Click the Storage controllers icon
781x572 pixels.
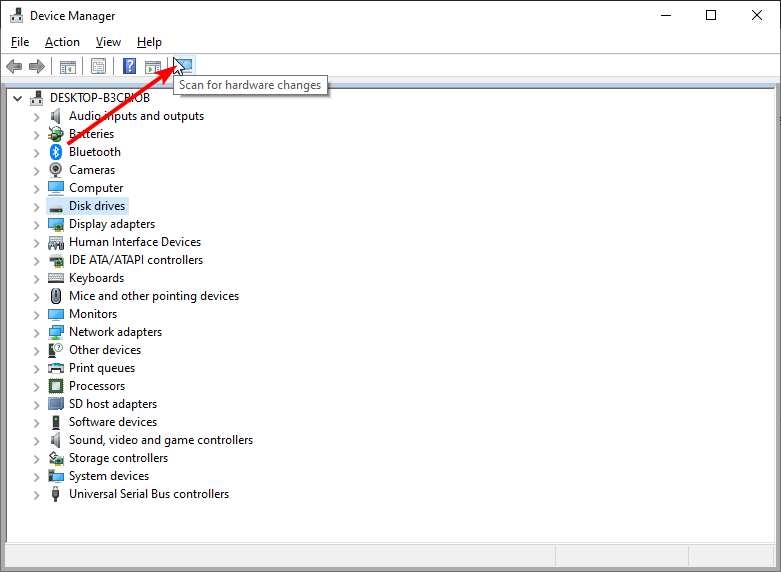coord(56,458)
